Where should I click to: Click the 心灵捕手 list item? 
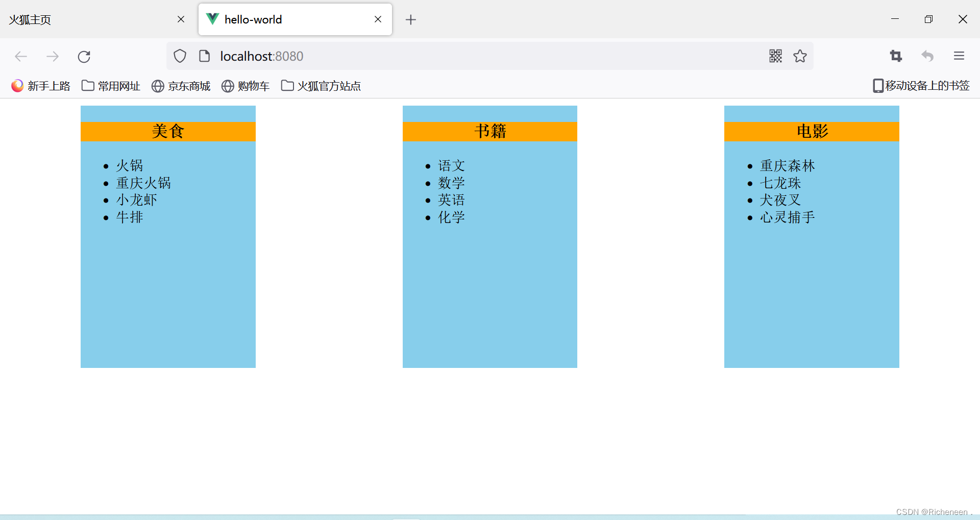click(x=788, y=217)
